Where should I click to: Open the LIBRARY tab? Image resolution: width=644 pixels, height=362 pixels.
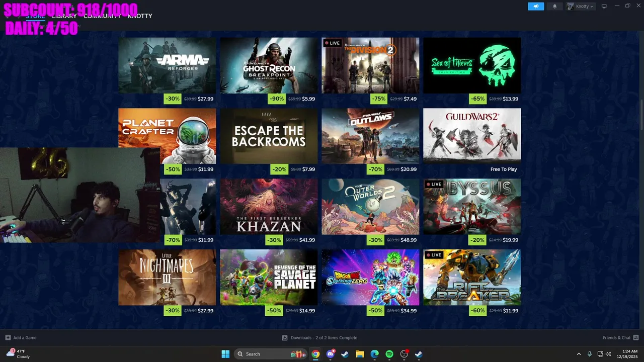tap(64, 16)
